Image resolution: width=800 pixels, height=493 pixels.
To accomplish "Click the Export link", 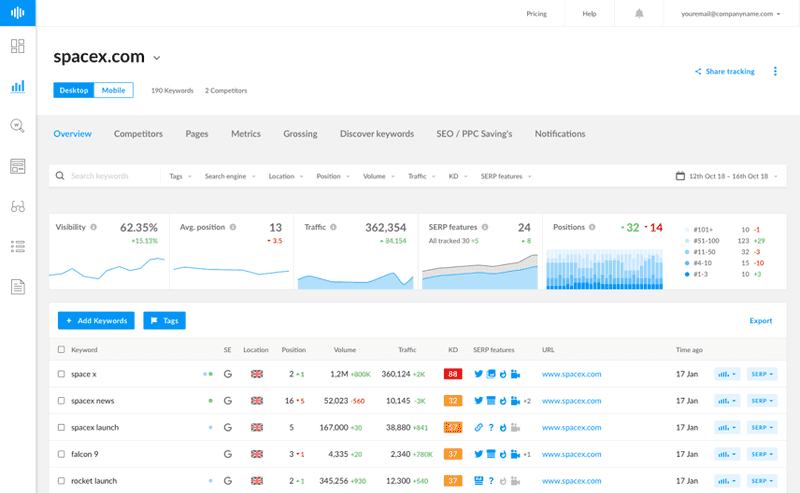I will 760,321.
